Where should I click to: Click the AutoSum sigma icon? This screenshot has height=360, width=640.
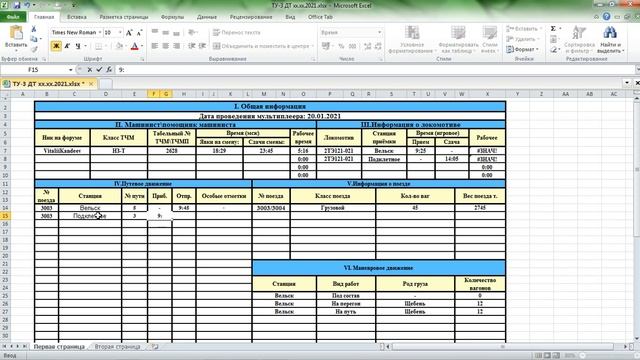click(x=553, y=29)
